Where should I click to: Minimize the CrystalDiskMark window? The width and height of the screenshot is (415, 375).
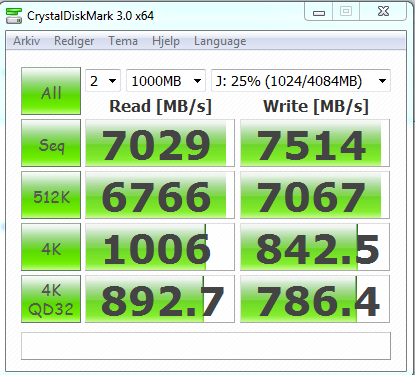click(x=319, y=12)
